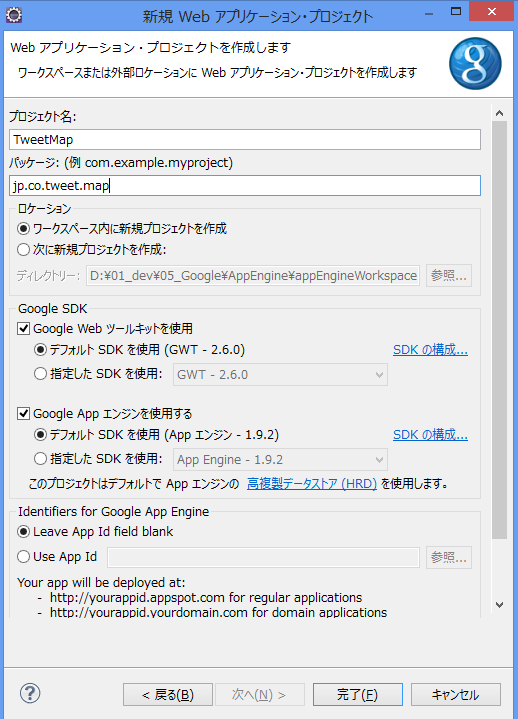The height and width of the screenshot is (719, 518).
Task: Click the 次へ(N) > button
Action: point(259,695)
